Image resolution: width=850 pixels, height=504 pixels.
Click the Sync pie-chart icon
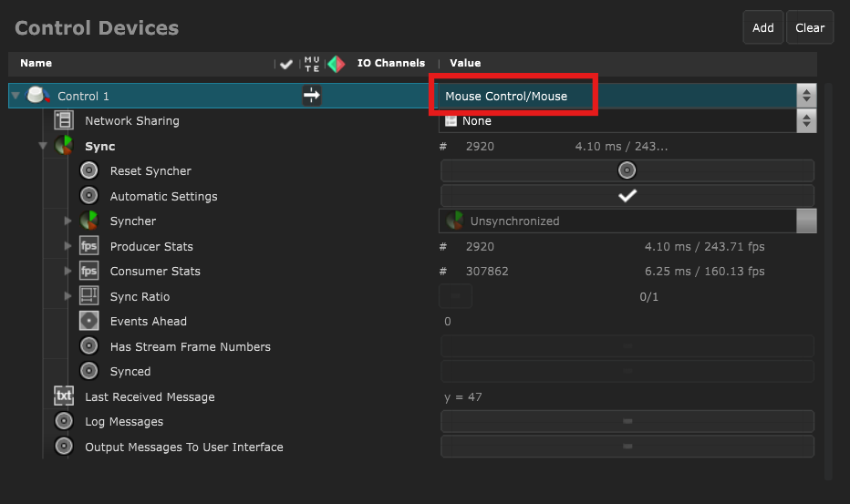(x=63, y=146)
